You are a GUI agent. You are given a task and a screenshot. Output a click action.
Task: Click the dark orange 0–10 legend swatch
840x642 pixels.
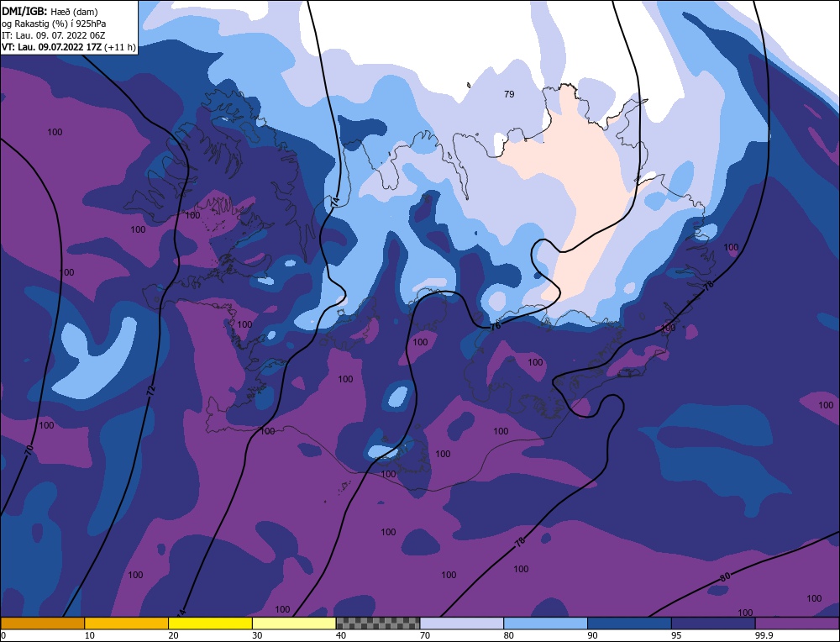coord(42,624)
